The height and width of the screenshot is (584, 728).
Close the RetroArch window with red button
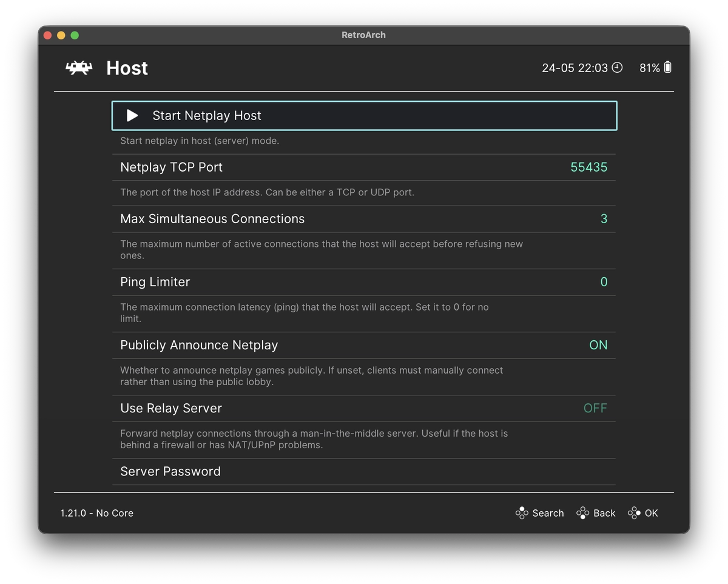pos(47,35)
